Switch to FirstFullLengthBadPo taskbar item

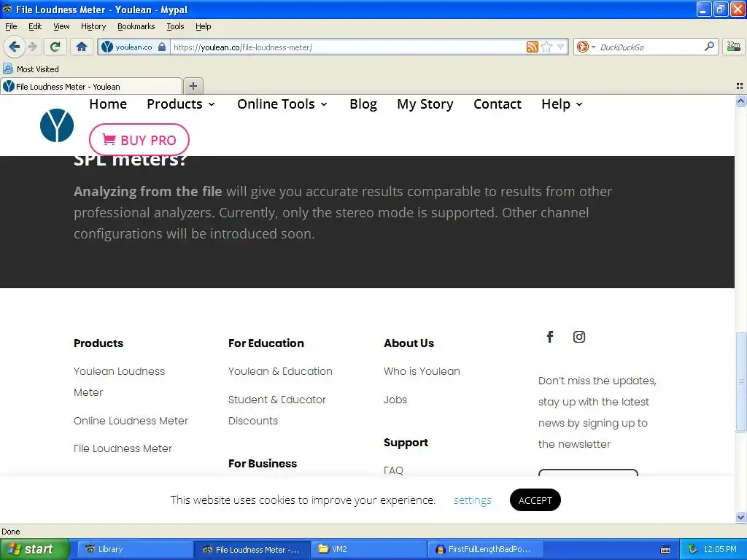tap(486, 549)
